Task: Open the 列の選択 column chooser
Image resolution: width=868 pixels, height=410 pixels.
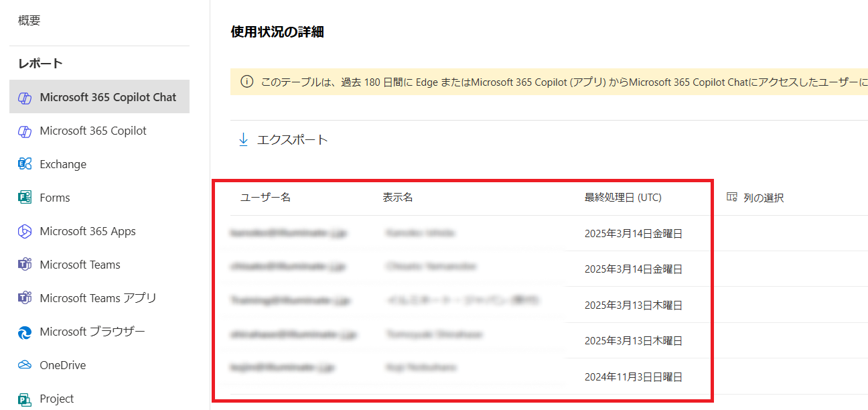Action: [x=755, y=198]
